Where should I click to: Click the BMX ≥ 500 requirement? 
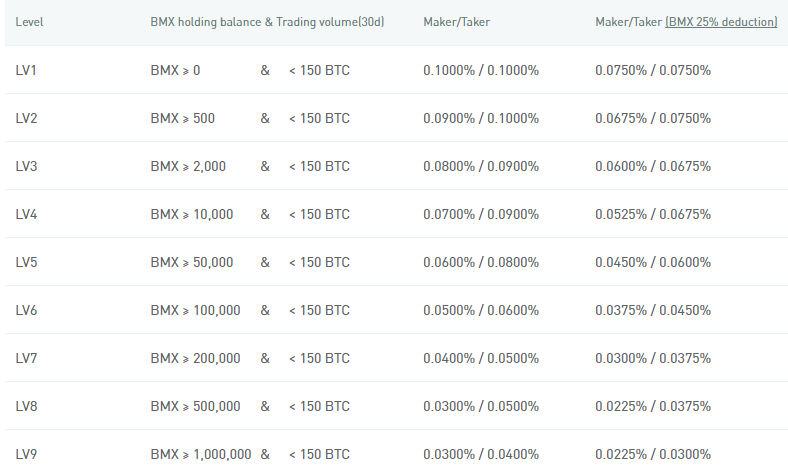182,118
